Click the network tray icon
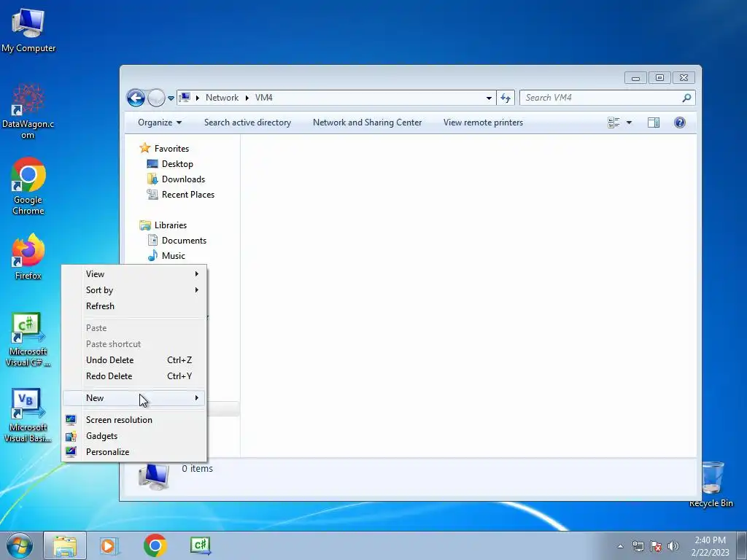The image size is (747, 560). [x=638, y=546]
